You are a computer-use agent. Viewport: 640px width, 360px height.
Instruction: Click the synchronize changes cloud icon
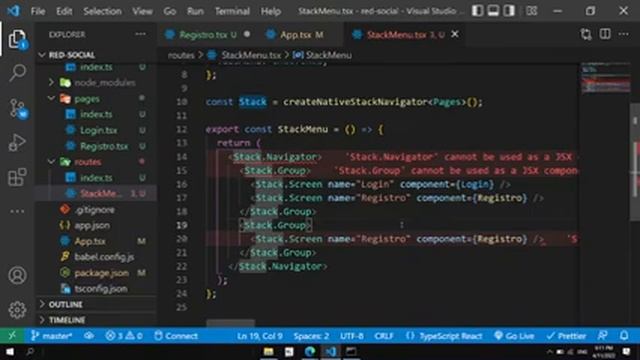pos(89,336)
